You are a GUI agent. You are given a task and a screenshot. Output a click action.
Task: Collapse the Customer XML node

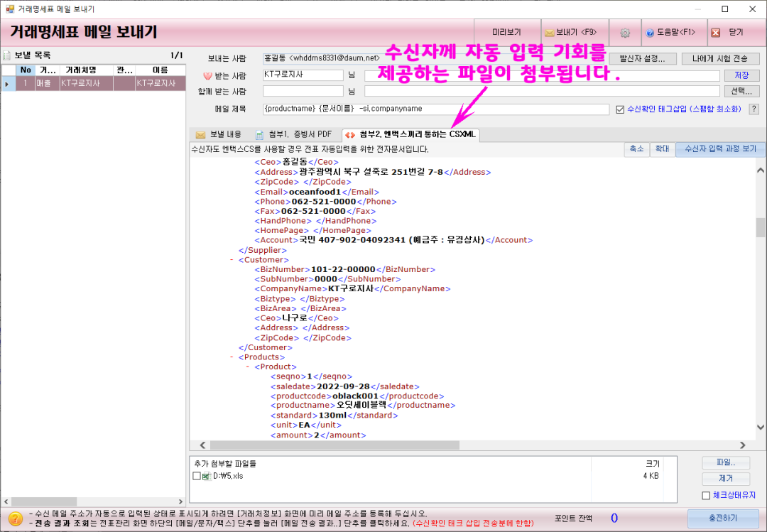(232, 260)
